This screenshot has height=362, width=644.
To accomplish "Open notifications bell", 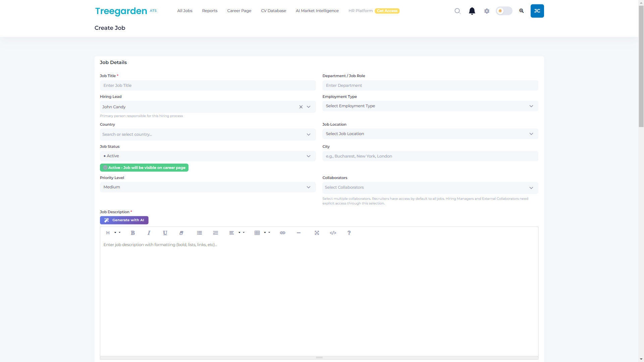I will tap(472, 11).
